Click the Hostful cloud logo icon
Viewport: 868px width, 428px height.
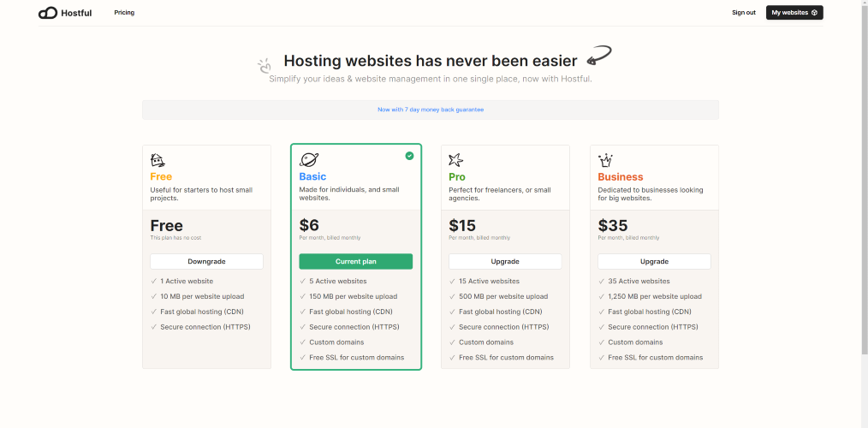(x=48, y=13)
